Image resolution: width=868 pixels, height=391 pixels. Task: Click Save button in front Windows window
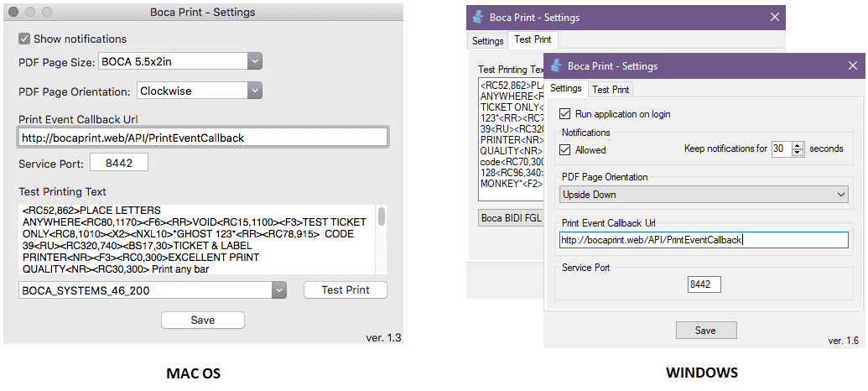click(x=706, y=330)
